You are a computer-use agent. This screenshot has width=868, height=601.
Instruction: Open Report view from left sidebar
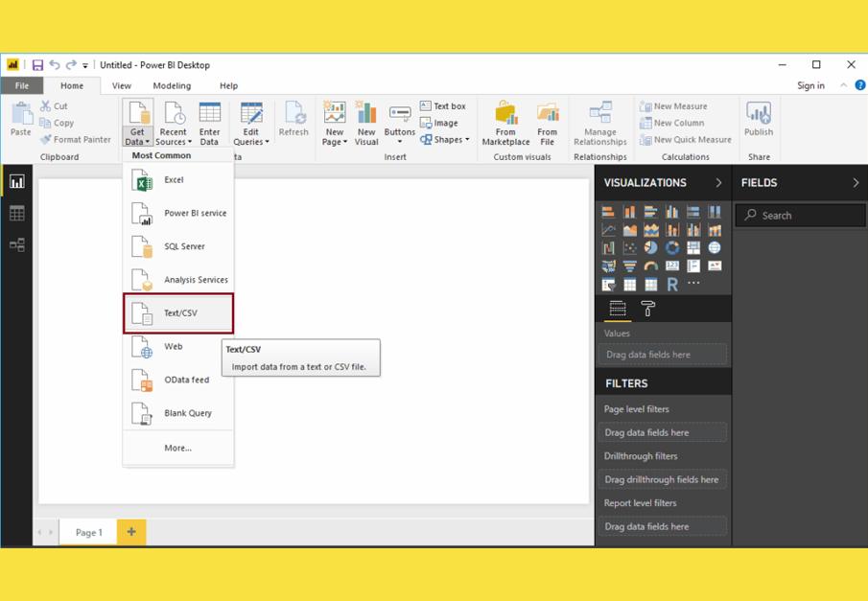[16, 182]
